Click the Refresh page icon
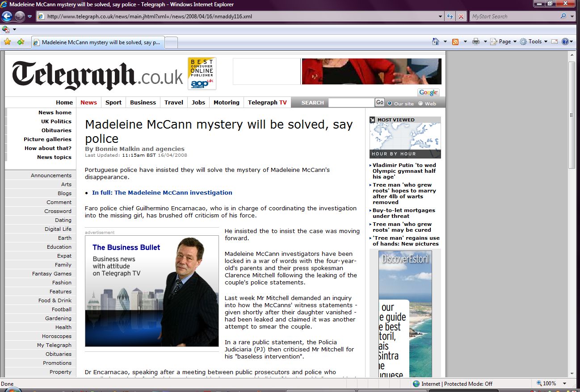 tap(450, 17)
